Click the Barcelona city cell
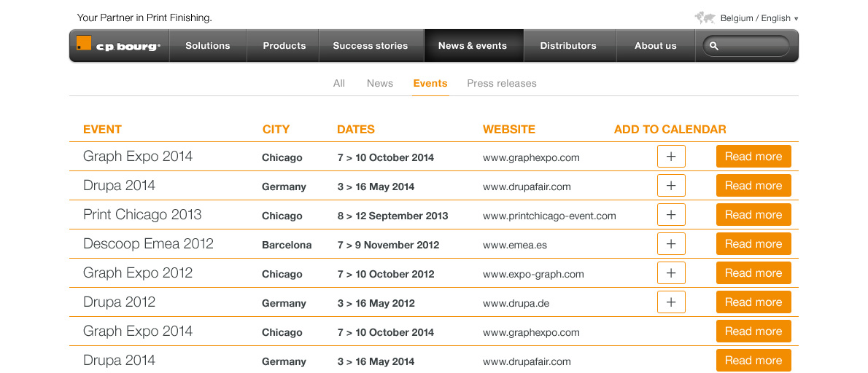Screen dimensions: 868x373 [x=287, y=245]
